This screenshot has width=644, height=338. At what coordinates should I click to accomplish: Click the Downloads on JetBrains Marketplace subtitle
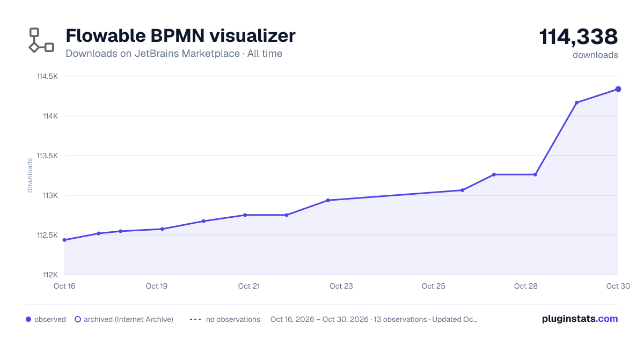(174, 54)
